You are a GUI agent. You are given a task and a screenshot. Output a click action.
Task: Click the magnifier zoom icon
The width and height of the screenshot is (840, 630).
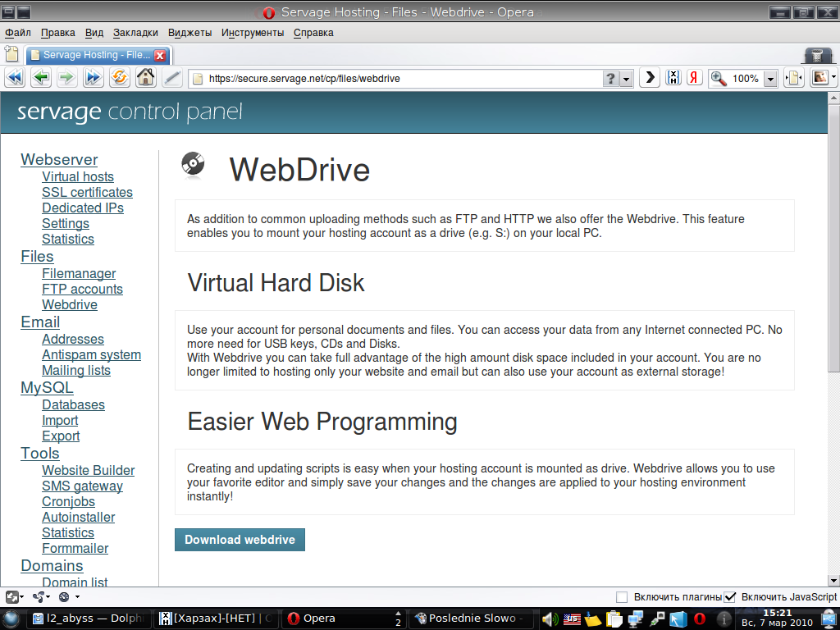[719, 79]
